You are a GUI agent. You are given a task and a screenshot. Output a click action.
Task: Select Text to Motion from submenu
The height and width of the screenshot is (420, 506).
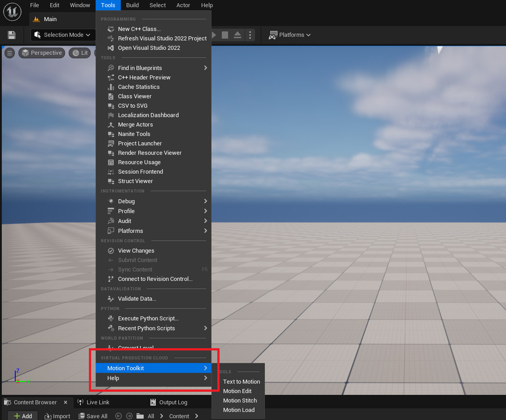point(241,381)
